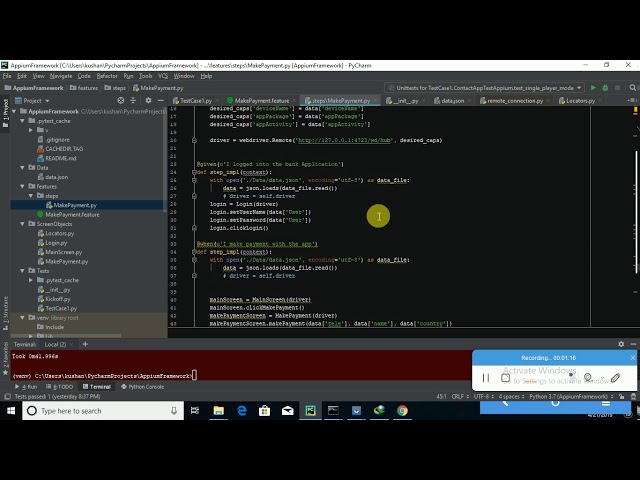640x480 pixels.
Task: Click the Windows search input box
Action: 103,411
